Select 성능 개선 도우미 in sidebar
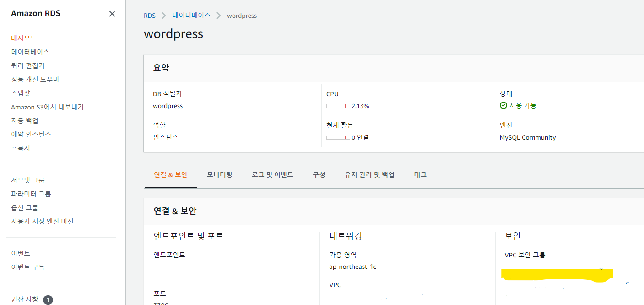644x305 pixels. (x=35, y=79)
